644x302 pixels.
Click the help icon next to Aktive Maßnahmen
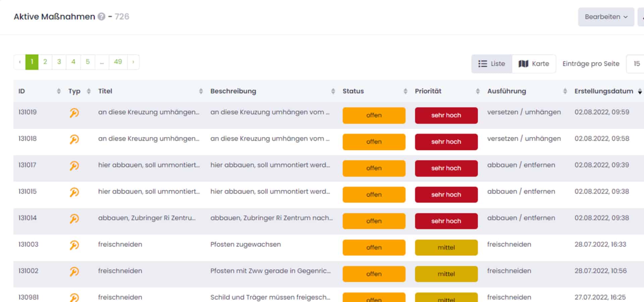(x=101, y=16)
